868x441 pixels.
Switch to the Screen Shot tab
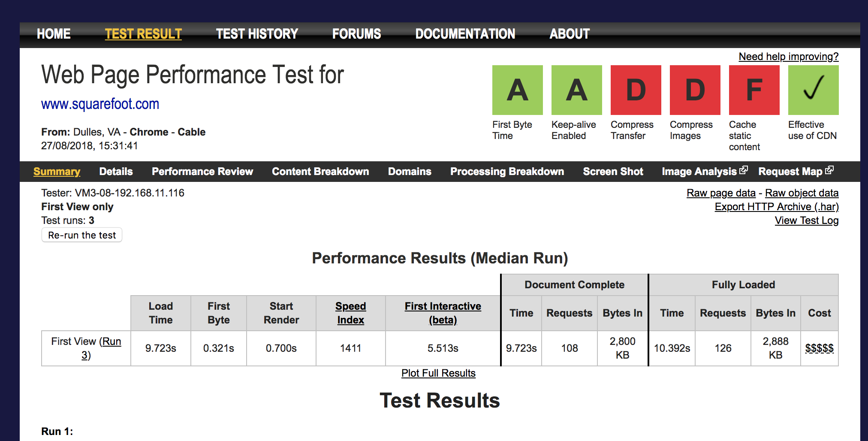click(x=613, y=172)
